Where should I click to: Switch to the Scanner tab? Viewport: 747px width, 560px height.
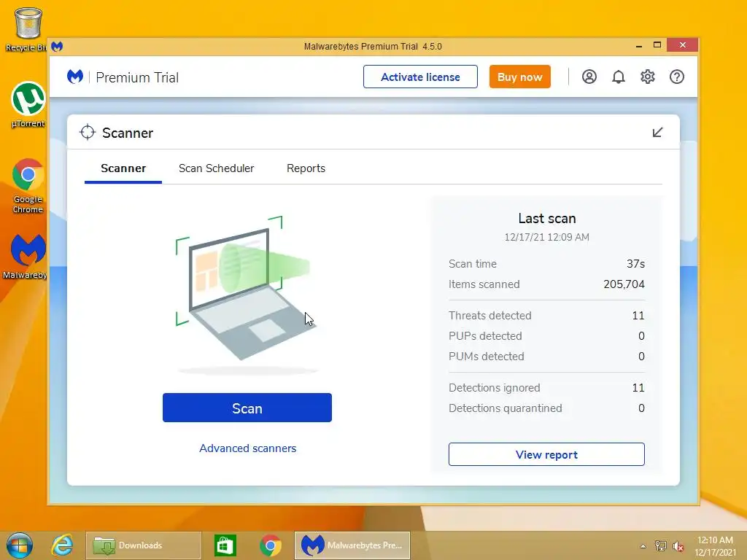point(123,168)
